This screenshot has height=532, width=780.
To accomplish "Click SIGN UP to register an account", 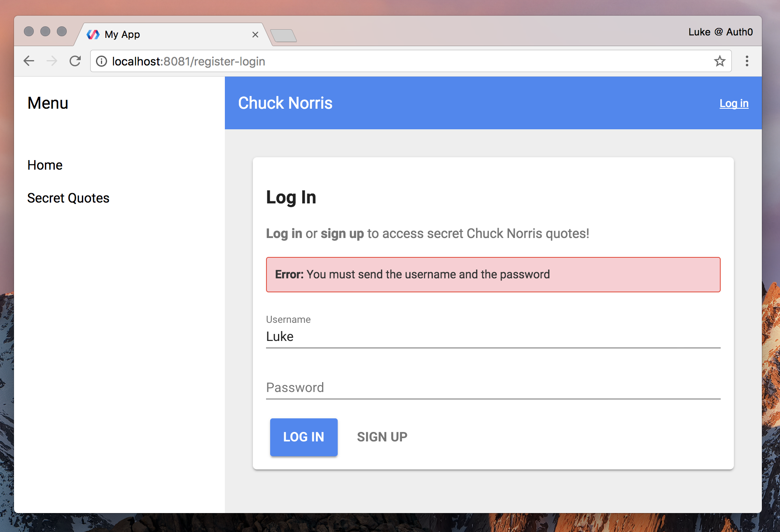I will 382,437.
